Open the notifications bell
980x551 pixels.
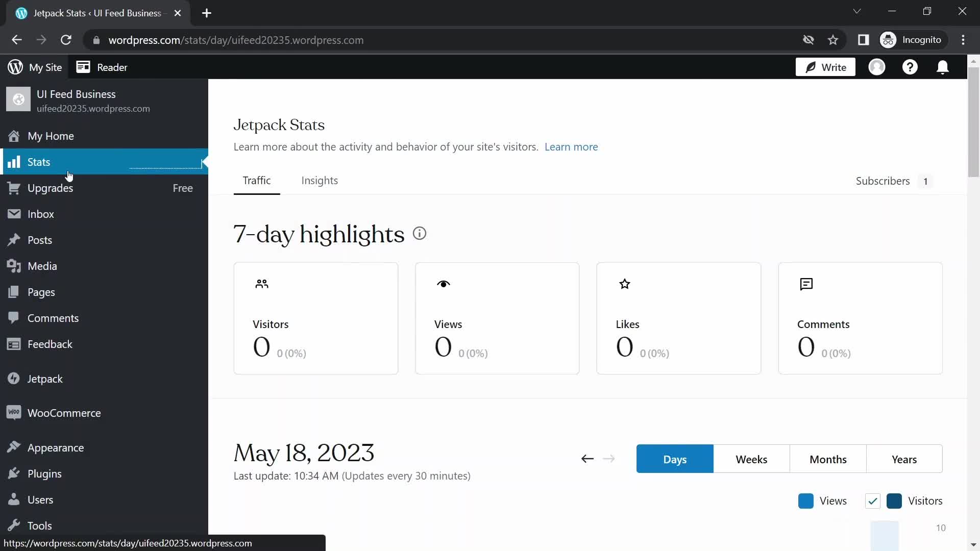pyautogui.click(x=943, y=67)
